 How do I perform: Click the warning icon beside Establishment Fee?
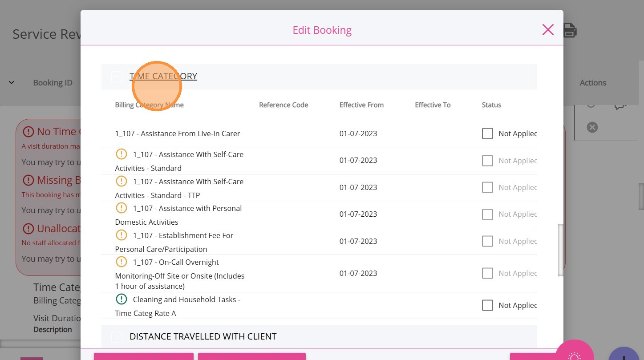pyautogui.click(x=121, y=235)
